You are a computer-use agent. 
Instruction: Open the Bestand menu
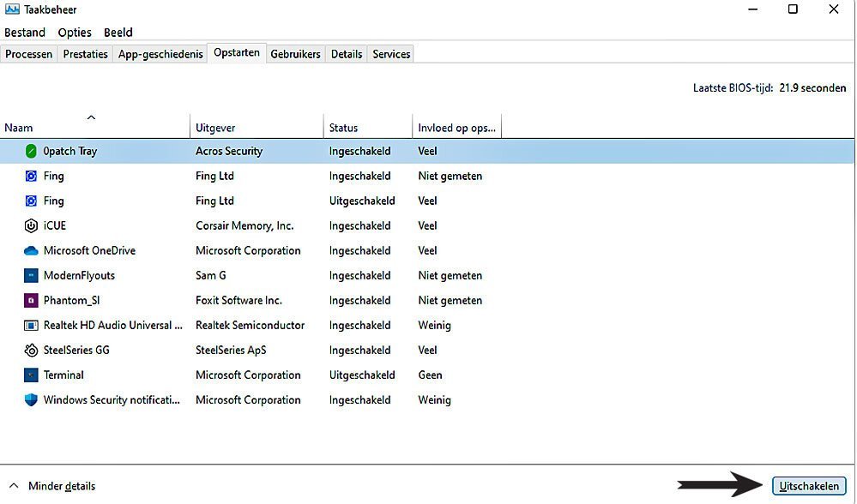click(x=25, y=33)
